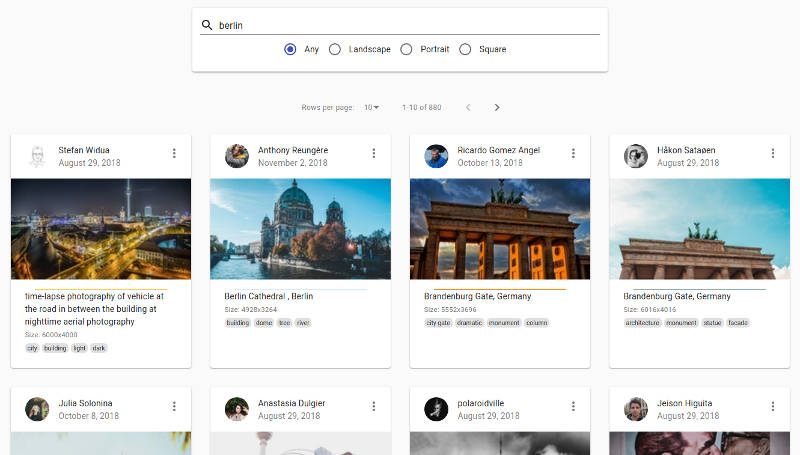Select the Landscape orientation radio button
Viewport: 800px width, 455px height.
[335, 49]
